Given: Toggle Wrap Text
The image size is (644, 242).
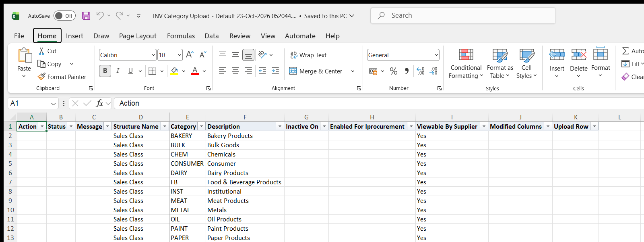Looking at the screenshot, I should (308, 55).
